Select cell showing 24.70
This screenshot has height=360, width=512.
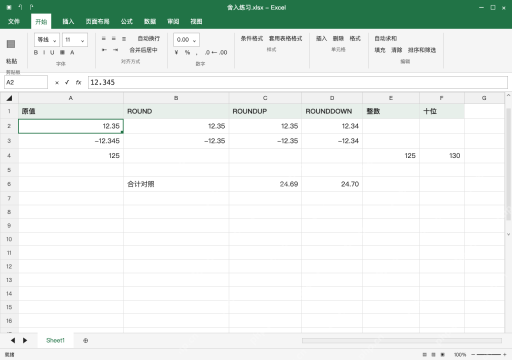click(332, 184)
